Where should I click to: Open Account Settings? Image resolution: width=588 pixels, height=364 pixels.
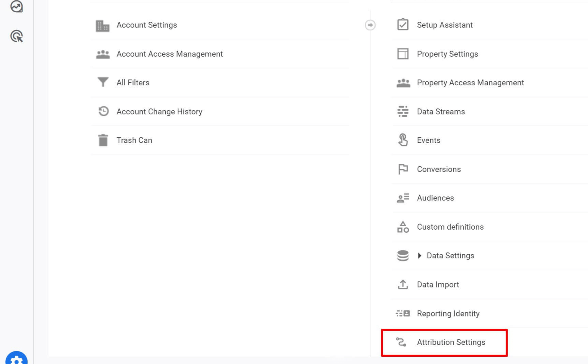(147, 25)
